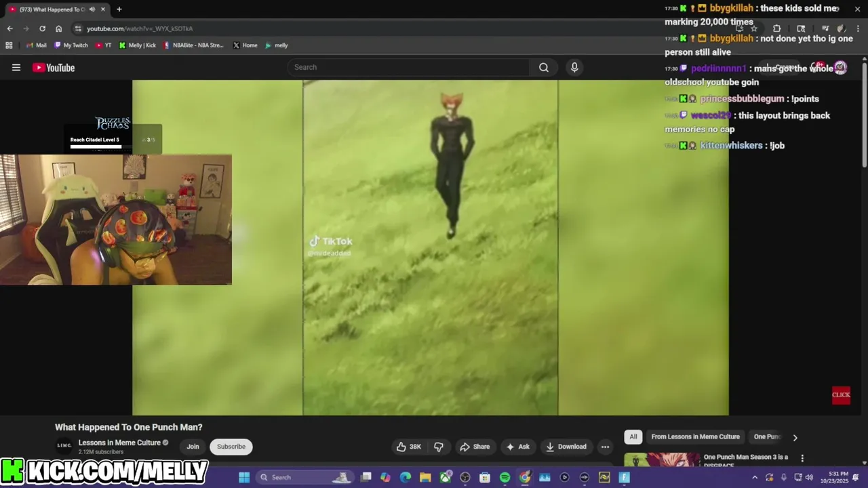Open the melly bookmark
Viewport: 868px width, 488px height.
point(277,45)
